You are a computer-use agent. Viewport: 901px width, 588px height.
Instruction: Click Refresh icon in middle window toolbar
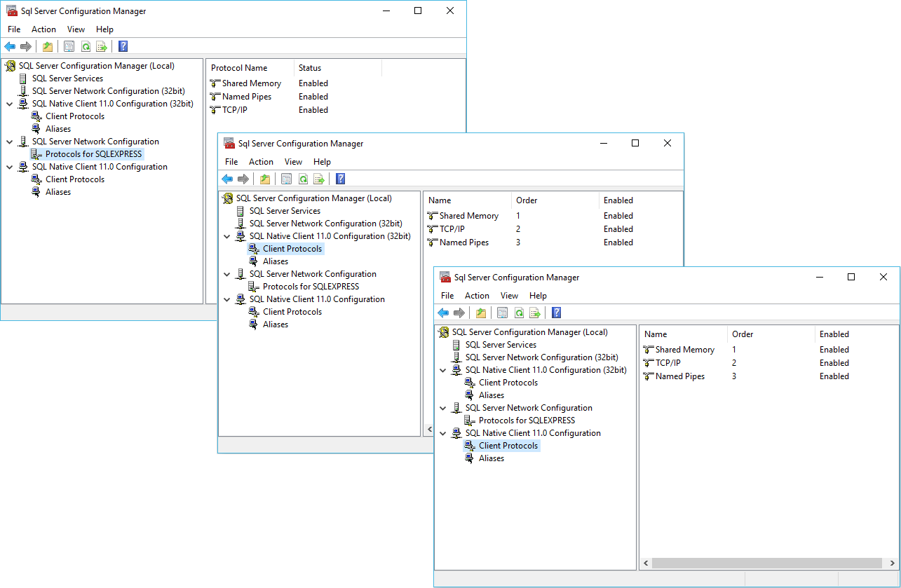pyautogui.click(x=303, y=179)
